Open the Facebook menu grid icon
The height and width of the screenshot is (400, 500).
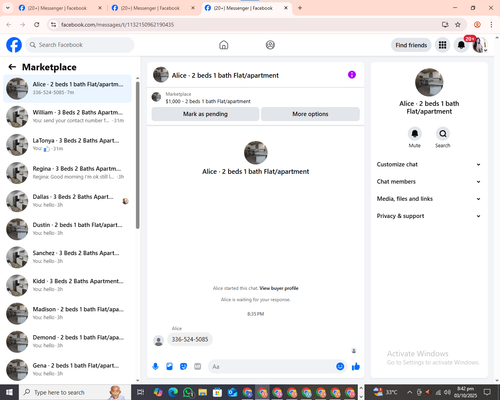[442, 45]
